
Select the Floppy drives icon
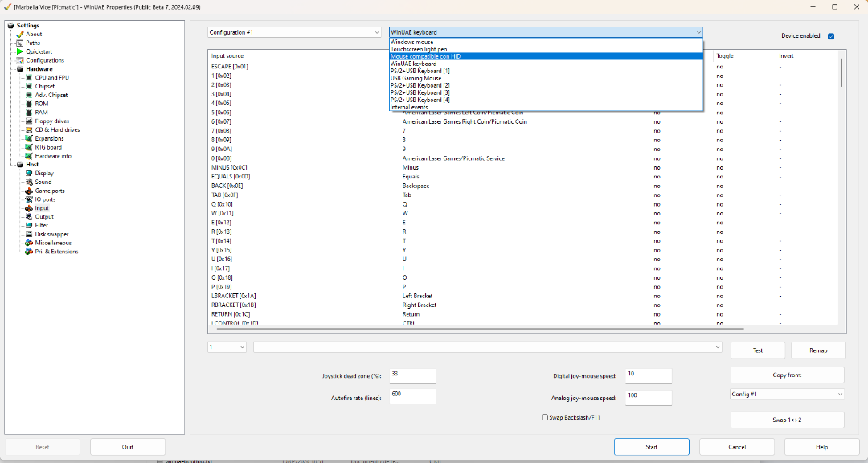pyautogui.click(x=29, y=121)
